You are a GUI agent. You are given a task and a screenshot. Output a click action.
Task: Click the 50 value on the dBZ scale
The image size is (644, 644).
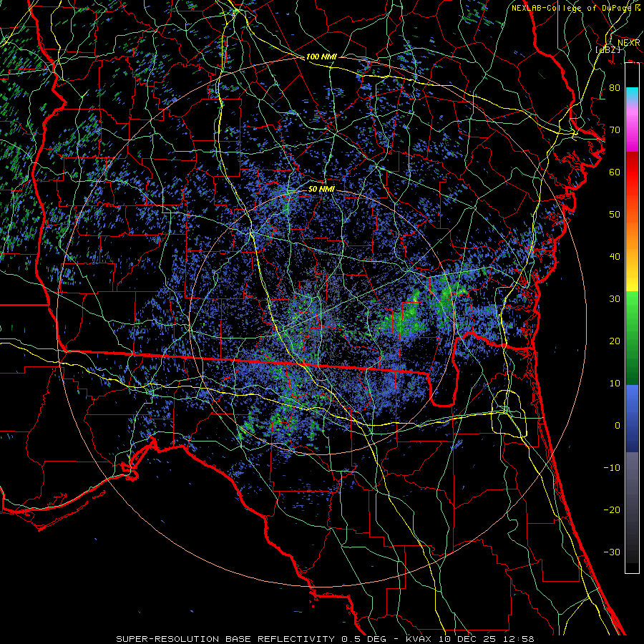[615, 215]
